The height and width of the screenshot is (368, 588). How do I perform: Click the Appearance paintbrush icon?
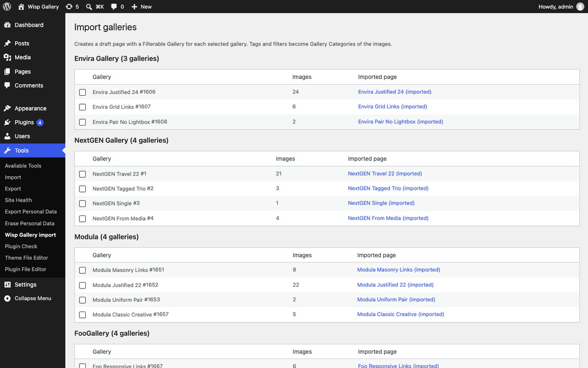click(7, 108)
